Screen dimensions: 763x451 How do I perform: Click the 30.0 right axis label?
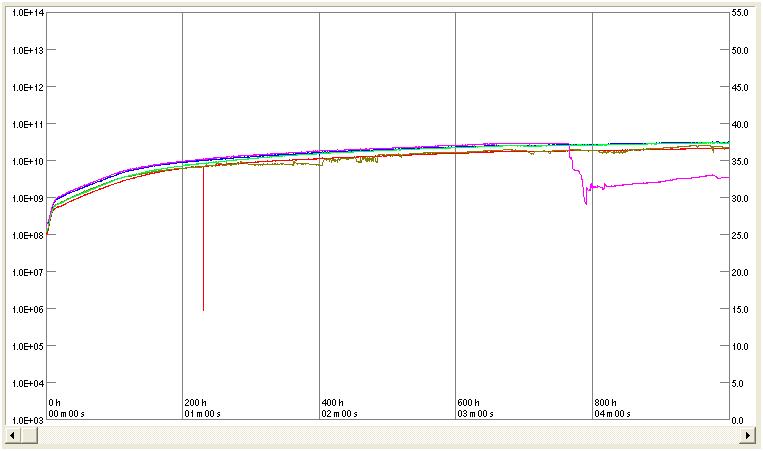740,198
